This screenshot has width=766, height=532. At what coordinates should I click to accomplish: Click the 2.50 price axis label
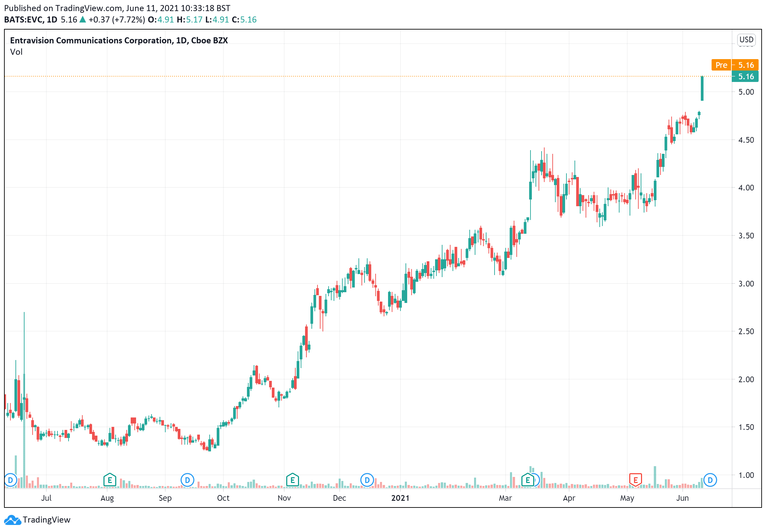tap(746, 331)
